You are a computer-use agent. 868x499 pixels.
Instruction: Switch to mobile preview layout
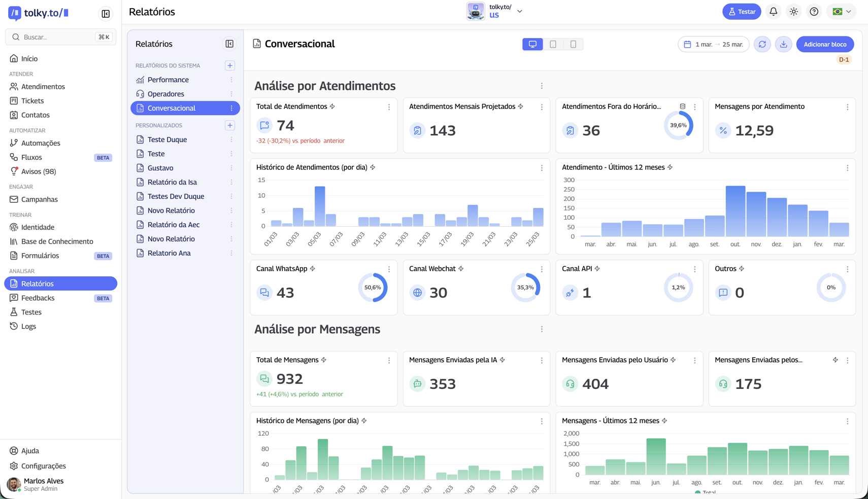click(573, 45)
